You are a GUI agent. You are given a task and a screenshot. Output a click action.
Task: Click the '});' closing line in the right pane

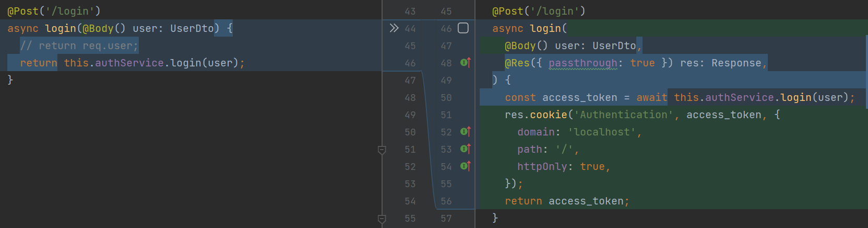coord(514,184)
